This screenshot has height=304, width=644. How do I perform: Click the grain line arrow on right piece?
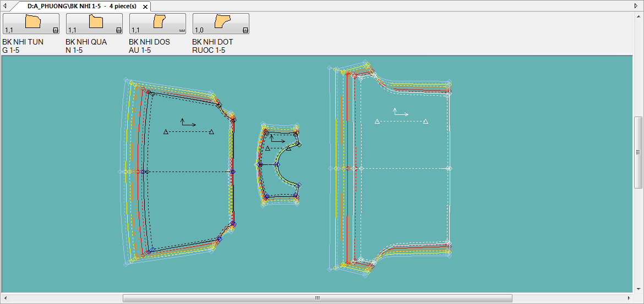[401, 113]
